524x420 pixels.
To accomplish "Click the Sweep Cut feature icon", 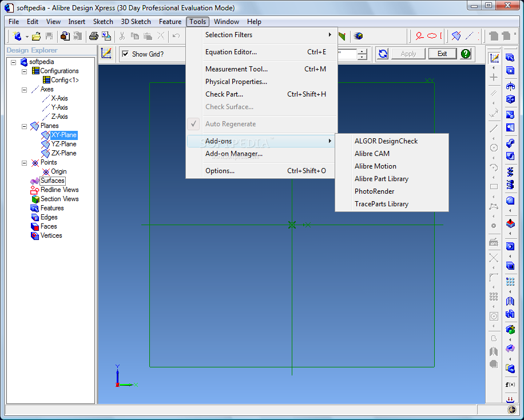I will pos(510,156).
